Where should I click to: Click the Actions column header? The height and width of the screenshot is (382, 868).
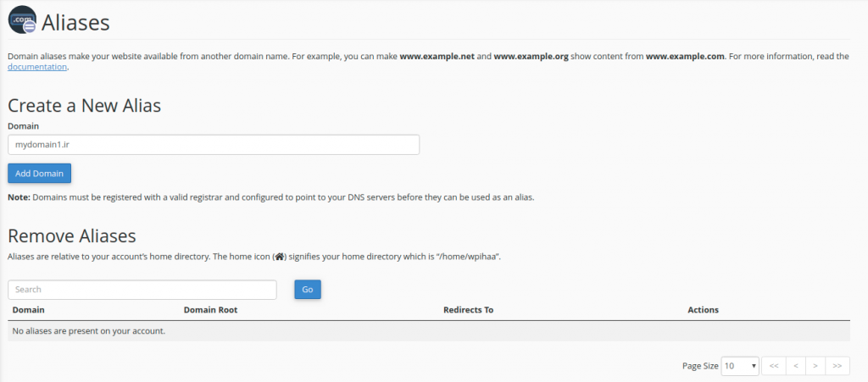(703, 309)
